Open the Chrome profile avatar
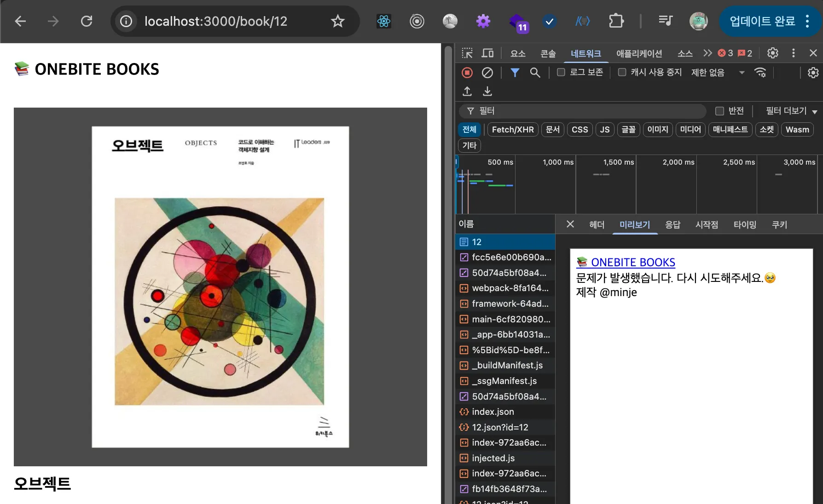This screenshot has width=823, height=504. (698, 21)
